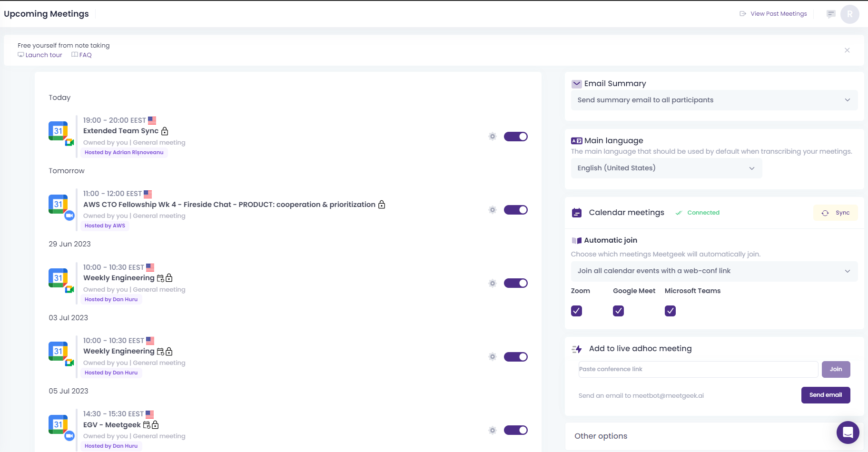
Task: Open the Main language dropdown
Action: click(666, 168)
